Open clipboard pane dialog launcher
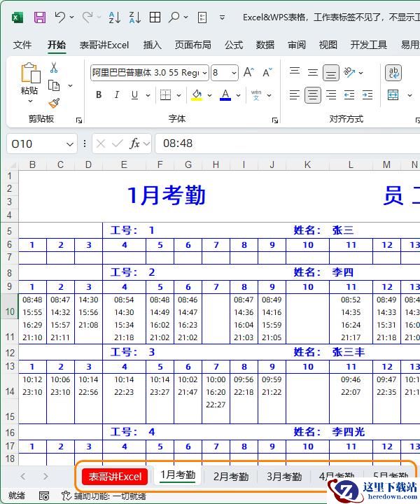Viewport: 420px width, 504px height. point(78,120)
